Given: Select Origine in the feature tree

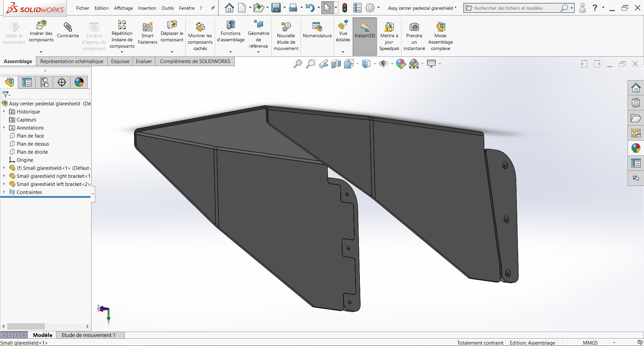Looking at the screenshot, I should 25,160.
